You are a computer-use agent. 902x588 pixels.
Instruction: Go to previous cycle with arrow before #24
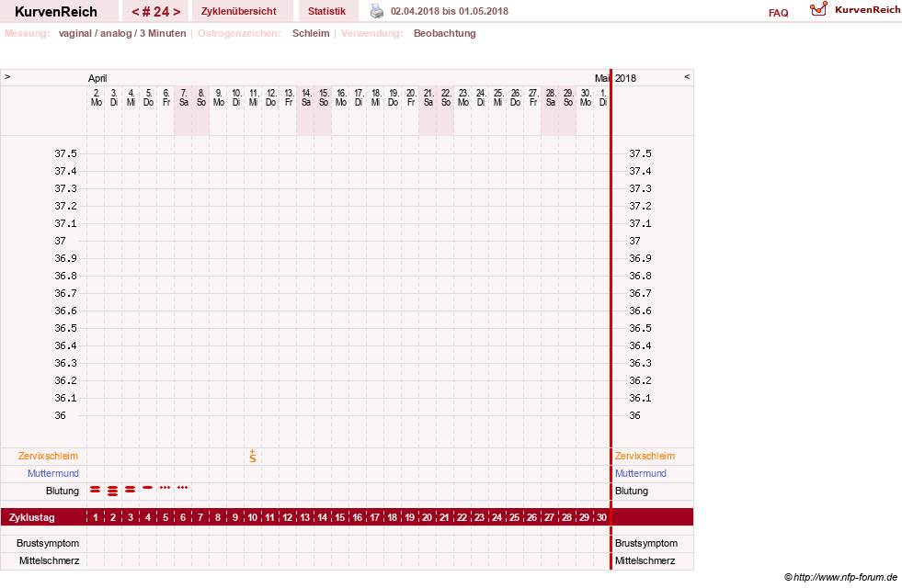click(135, 12)
